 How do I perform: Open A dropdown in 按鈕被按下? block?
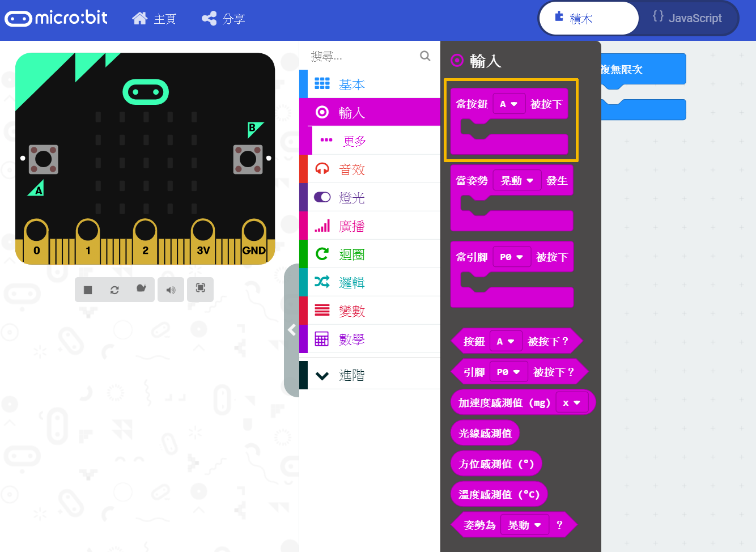pos(506,342)
